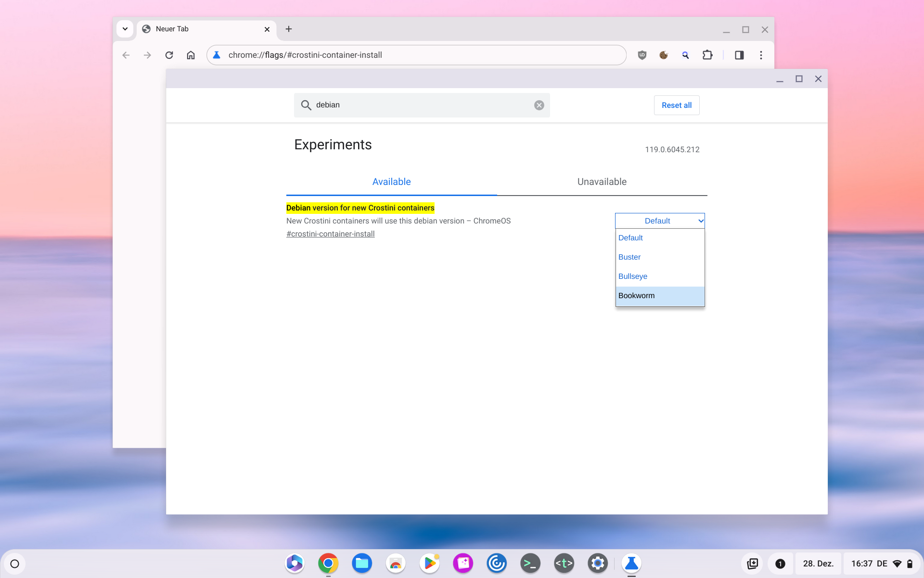Open the notification counter badge

tap(780, 564)
